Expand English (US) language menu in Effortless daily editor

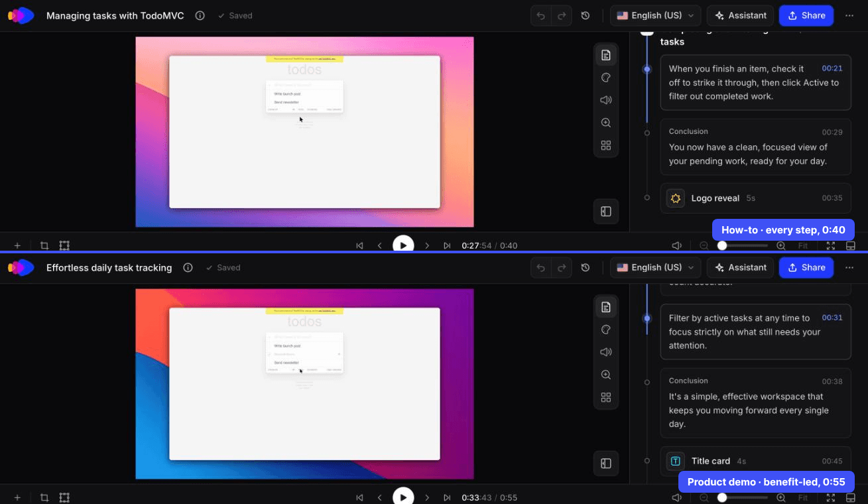click(x=656, y=267)
